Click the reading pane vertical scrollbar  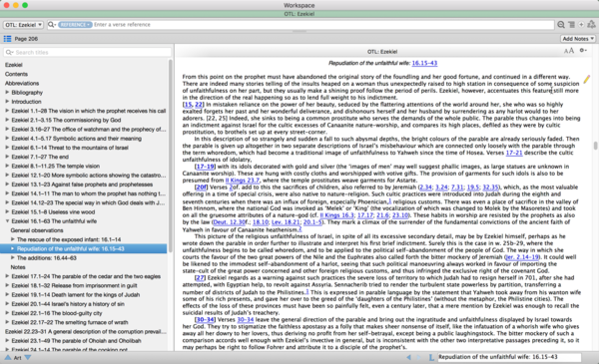(595, 146)
